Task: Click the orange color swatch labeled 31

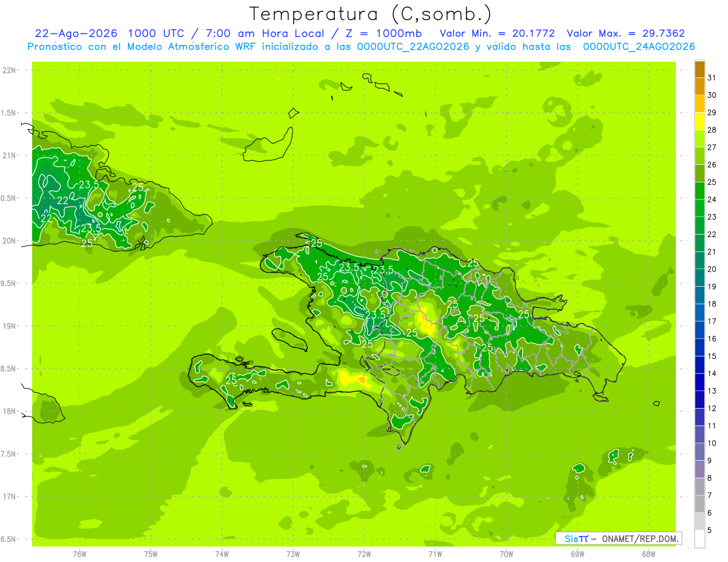Action: [699, 69]
